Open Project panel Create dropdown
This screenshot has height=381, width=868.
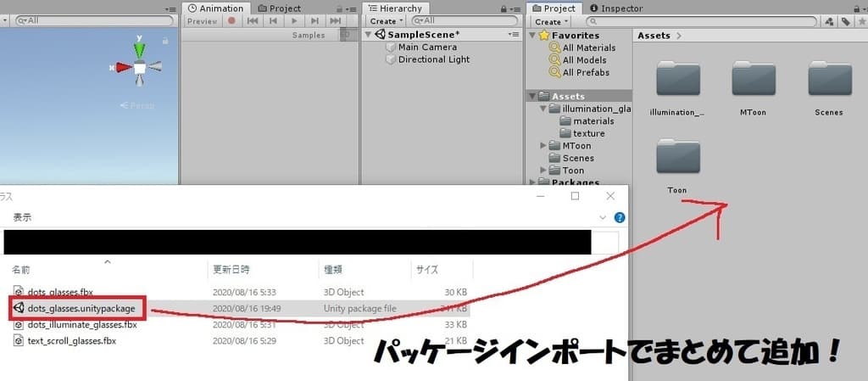click(551, 21)
